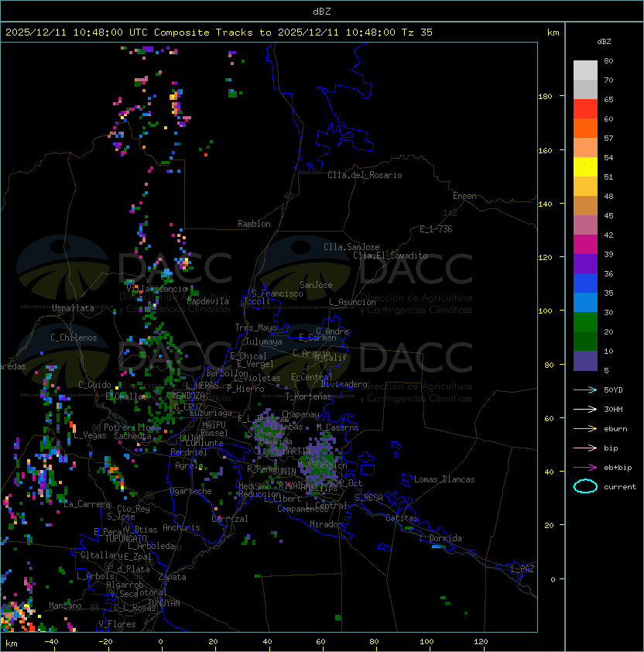Image resolution: width=644 pixels, height=652 pixels.
Task: Click the Uspallata label on map
Action: click(73, 308)
